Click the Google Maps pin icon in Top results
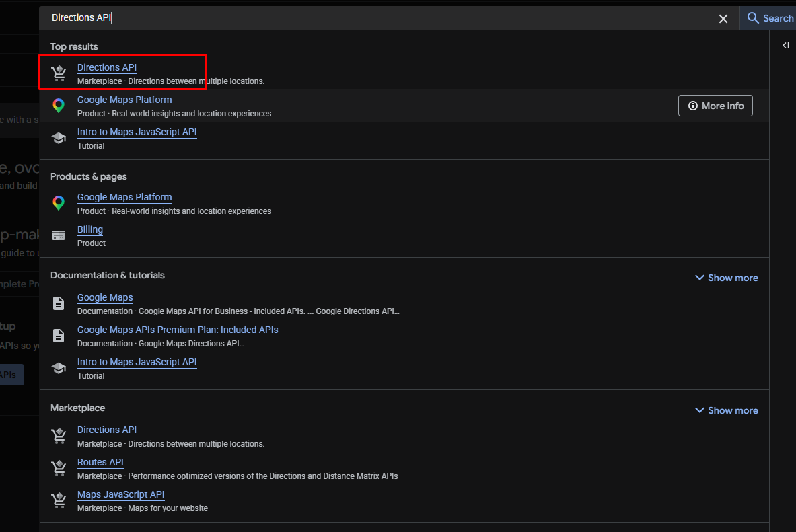796x532 pixels. tap(59, 106)
